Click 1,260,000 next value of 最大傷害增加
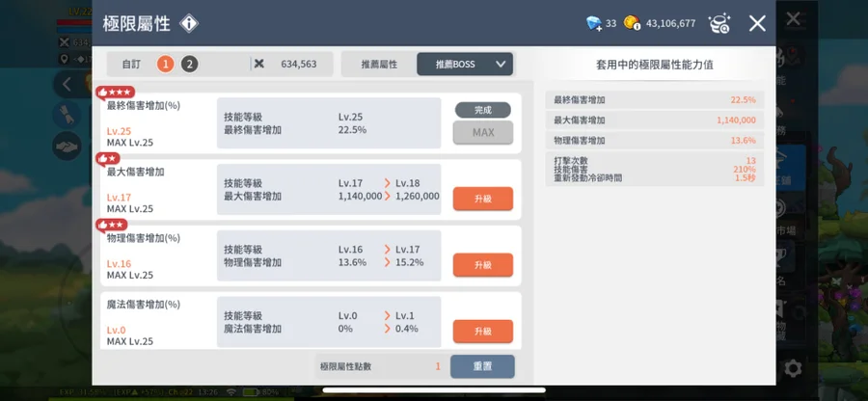The height and width of the screenshot is (401, 868). coord(418,197)
